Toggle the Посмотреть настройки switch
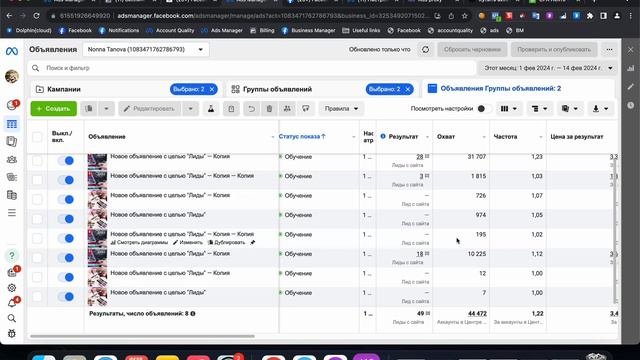Viewport: 640px width, 360px height. 484,109
